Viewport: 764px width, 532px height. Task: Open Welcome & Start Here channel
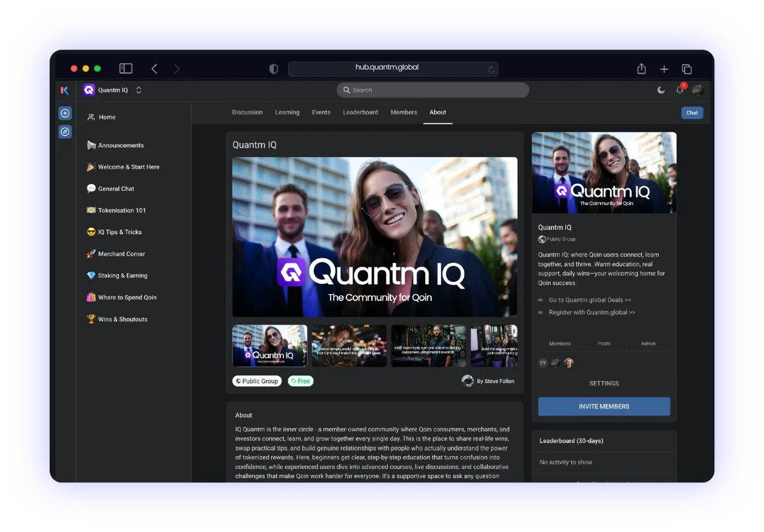[123, 167]
